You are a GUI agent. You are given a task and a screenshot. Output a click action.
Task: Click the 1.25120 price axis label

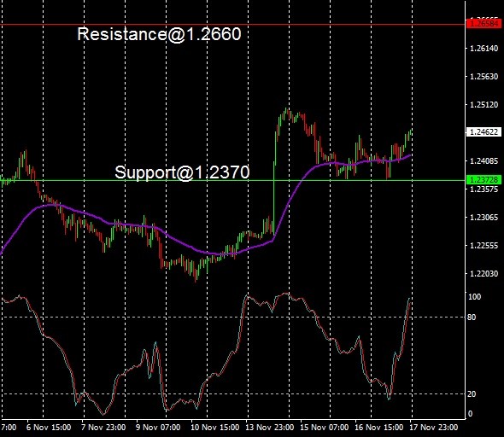coord(483,105)
